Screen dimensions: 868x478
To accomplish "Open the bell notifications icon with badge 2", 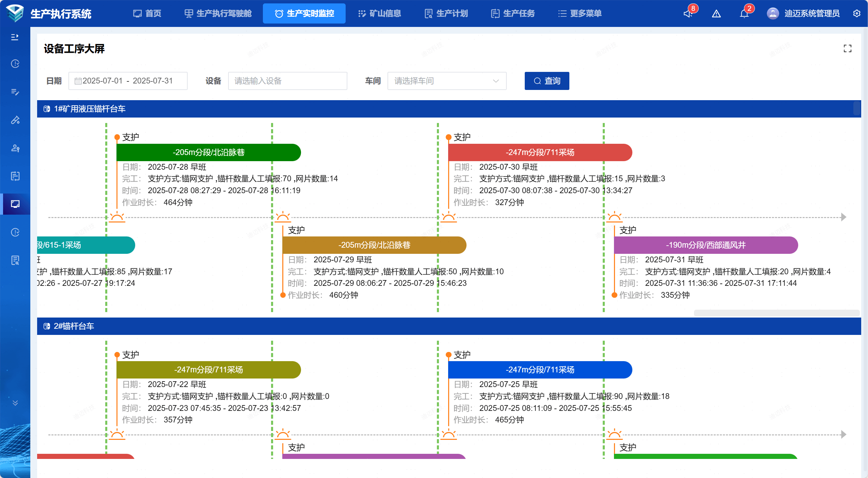I will click(744, 14).
